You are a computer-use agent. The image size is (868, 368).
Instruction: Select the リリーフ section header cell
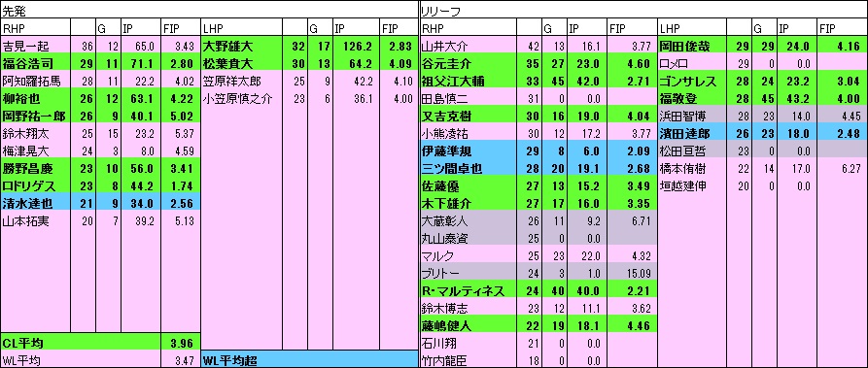coord(643,10)
